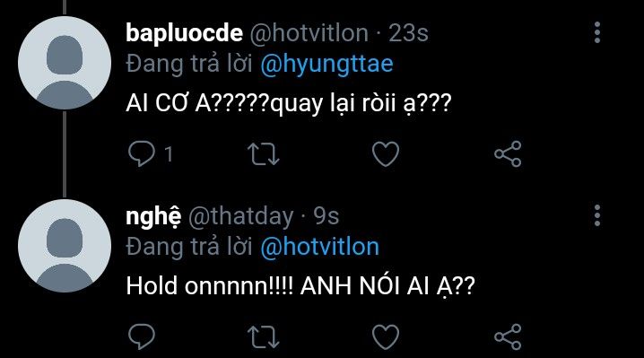The height and width of the screenshot is (358, 644).
Task: Open three-dot menu on nghệ's tweet
Action: tap(597, 215)
